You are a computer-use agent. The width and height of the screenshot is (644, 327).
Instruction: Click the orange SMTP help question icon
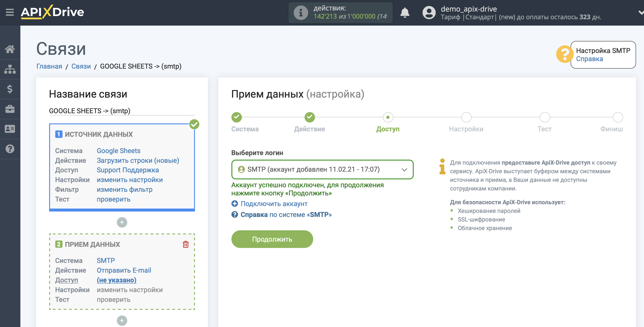[x=564, y=54]
